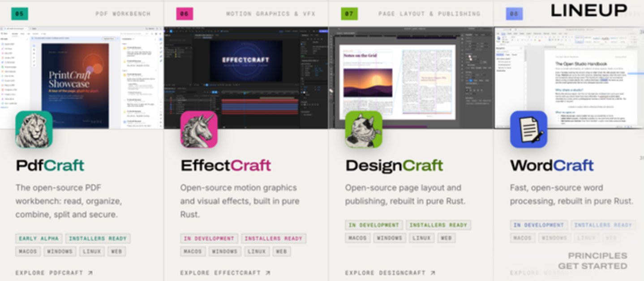644x281 pixels.
Task: Click DesignCraft's In Development tag
Action: click(374, 225)
